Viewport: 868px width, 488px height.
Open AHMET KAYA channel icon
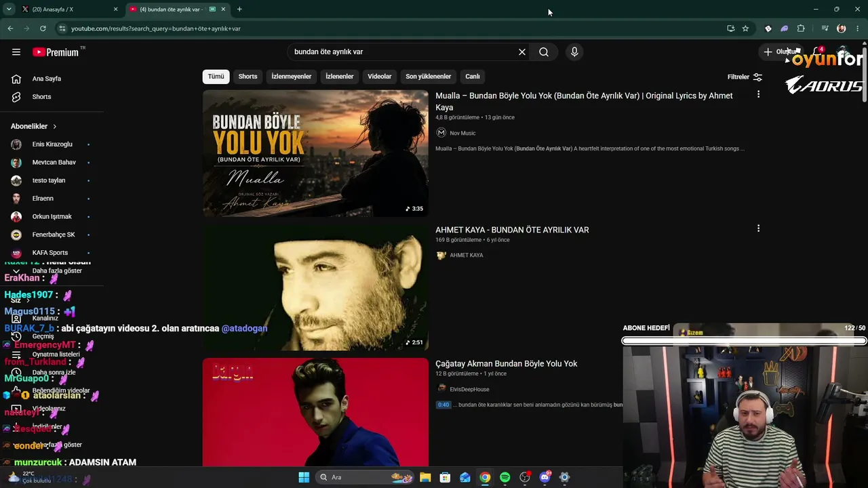tap(441, 256)
